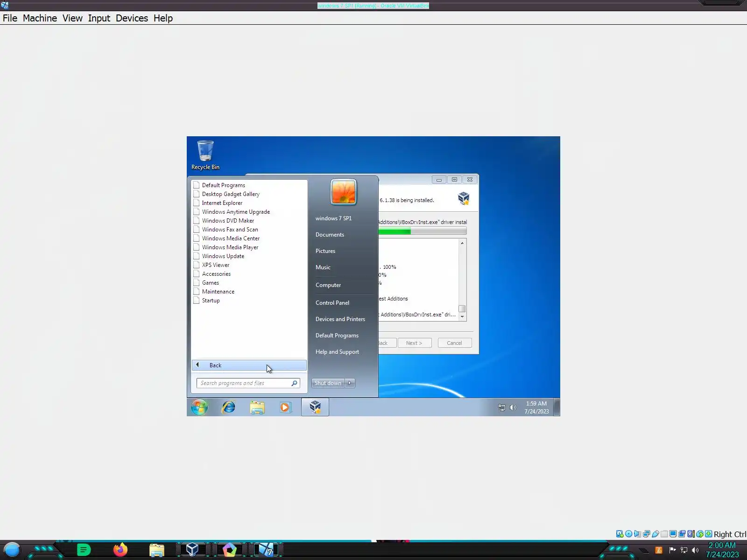Click the search programs and files box
The width and height of the screenshot is (747, 560).
click(x=248, y=383)
